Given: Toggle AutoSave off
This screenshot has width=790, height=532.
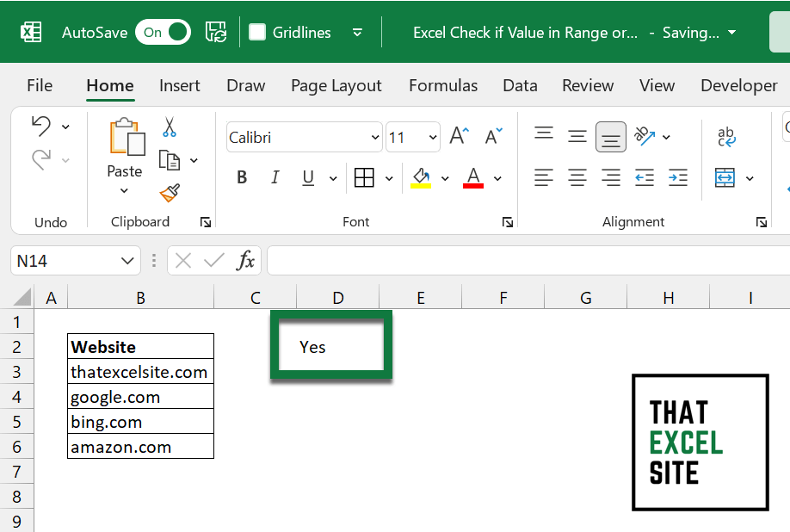Looking at the screenshot, I should [162, 32].
